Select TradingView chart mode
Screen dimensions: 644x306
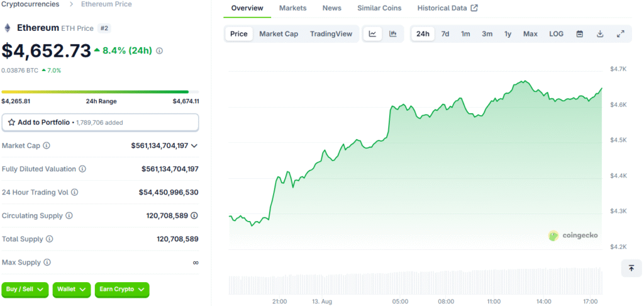pyautogui.click(x=331, y=34)
